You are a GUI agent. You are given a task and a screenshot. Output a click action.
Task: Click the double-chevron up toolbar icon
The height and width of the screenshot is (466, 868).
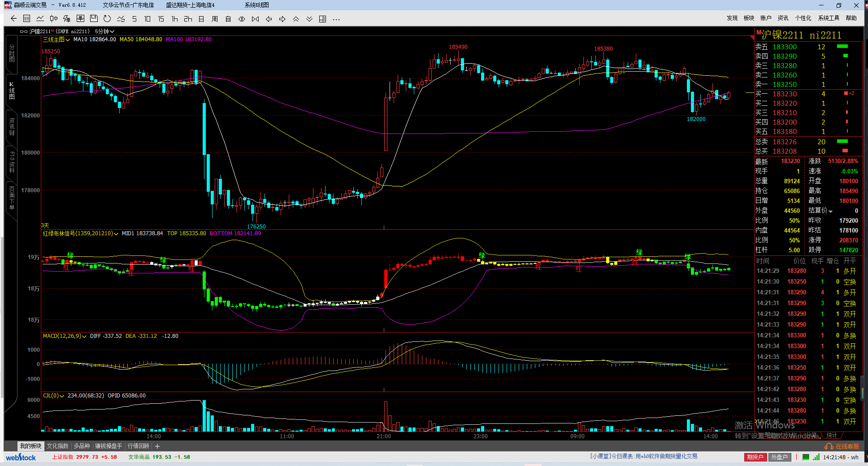(x=295, y=19)
